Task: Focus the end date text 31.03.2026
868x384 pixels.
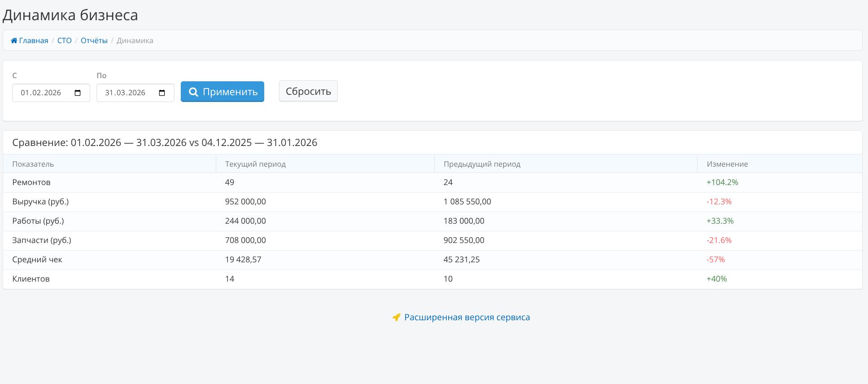Action: coord(125,93)
